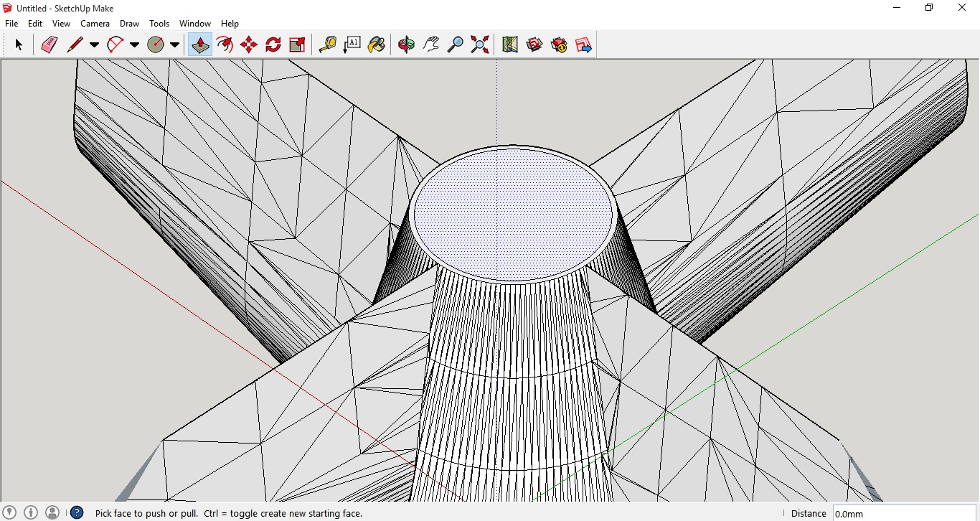Choose the Offset tool
The image size is (980, 521).
[x=225, y=44]
